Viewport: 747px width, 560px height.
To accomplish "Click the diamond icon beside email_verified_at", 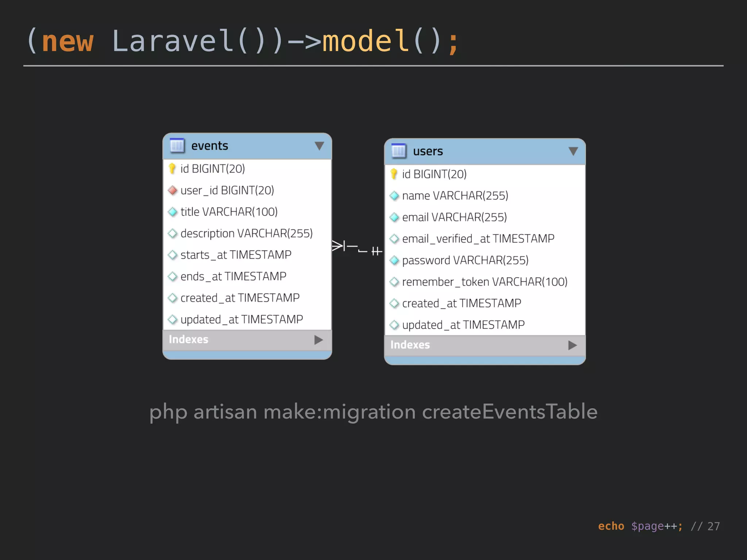I will [x=394, y=239].
